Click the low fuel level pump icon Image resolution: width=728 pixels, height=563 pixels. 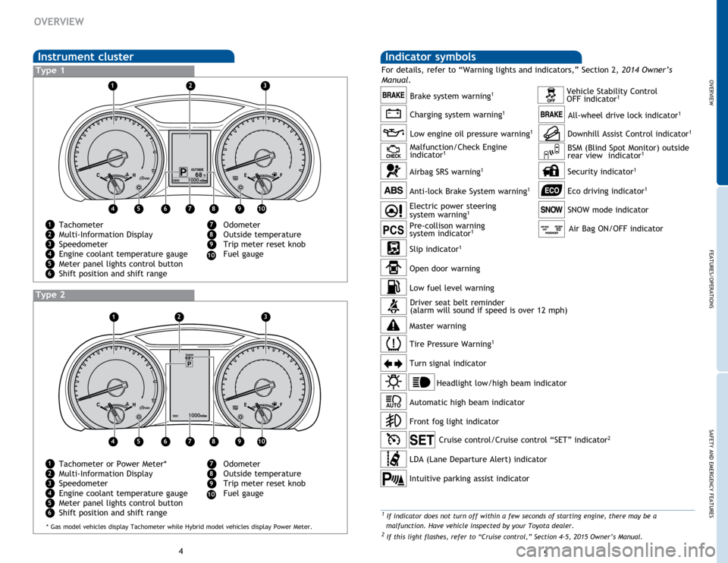tap(394, 287)
